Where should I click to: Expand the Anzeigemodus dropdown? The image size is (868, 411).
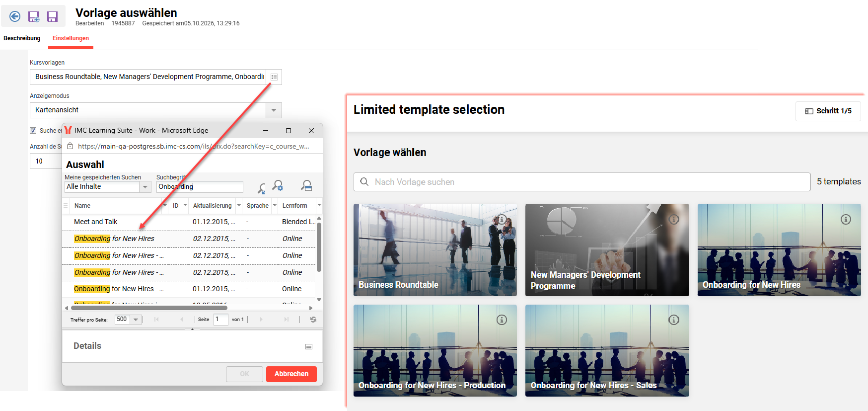click(x=274, y=110)
